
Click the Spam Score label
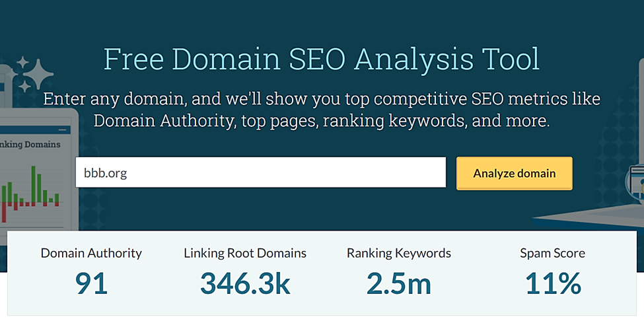pyautogui.click(x=552, y=253)
